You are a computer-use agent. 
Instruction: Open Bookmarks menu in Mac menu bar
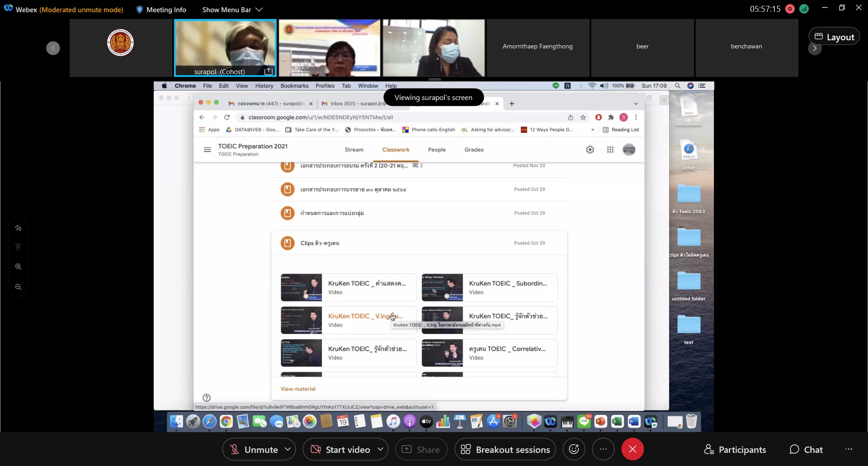tap(294, 86)
